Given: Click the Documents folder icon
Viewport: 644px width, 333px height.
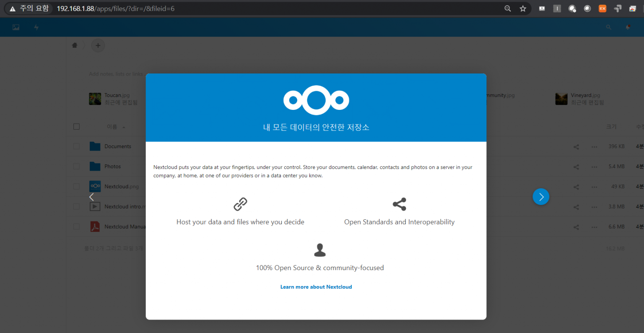Looking at the screenshot, I should point(95,146).
